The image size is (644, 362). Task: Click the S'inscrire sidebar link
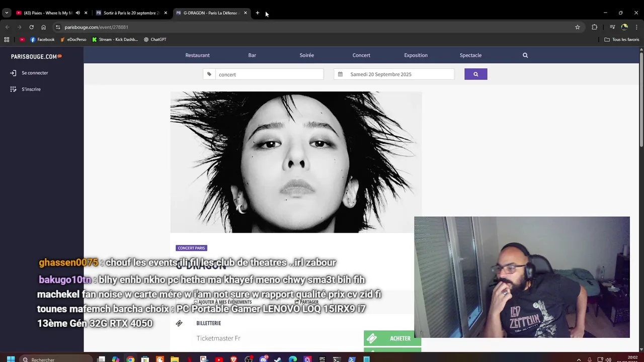[25, 89]
